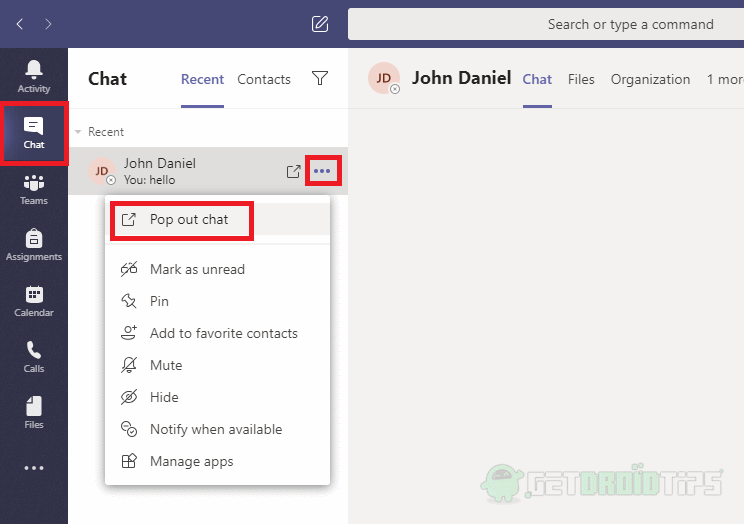
Task: Go forward with the right arrow
Action: point(48,24)
